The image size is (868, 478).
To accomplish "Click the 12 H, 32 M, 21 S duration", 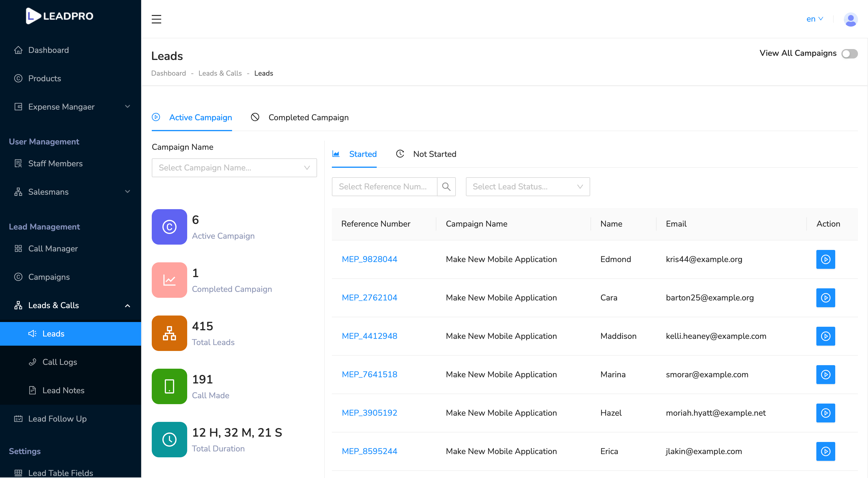I will click(237, 433).
